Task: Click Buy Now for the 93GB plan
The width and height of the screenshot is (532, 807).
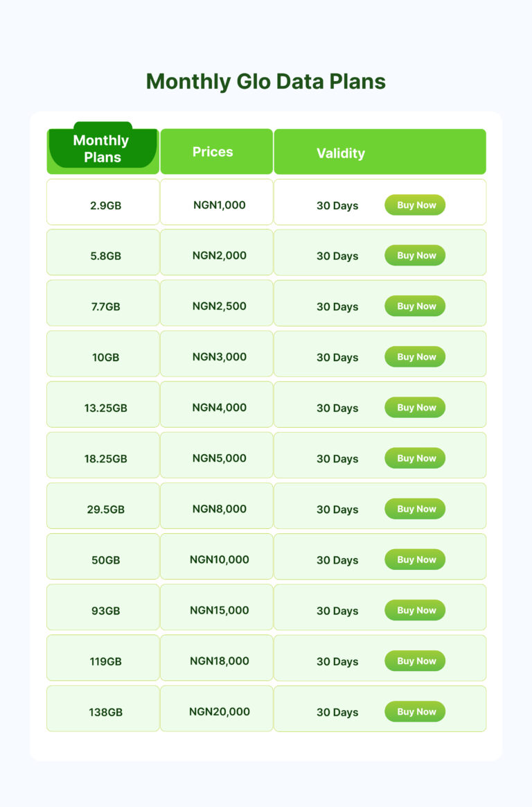Action: tap(415, 610)
